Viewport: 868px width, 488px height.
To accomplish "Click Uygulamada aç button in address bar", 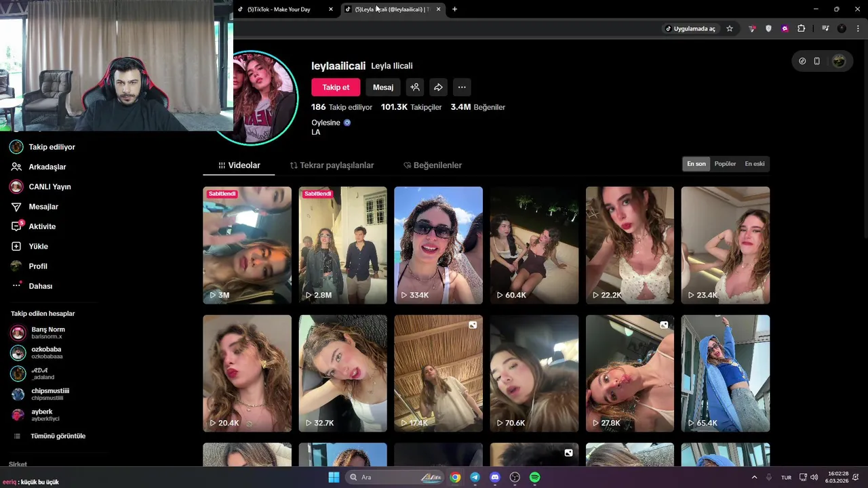I will 690,28.
